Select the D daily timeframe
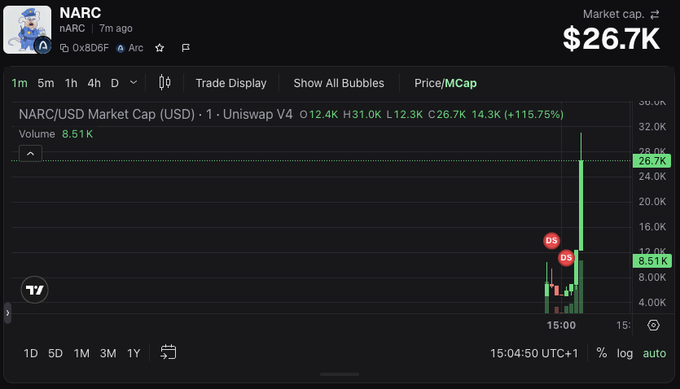This screenshot has width=680, height=389. 114,83
